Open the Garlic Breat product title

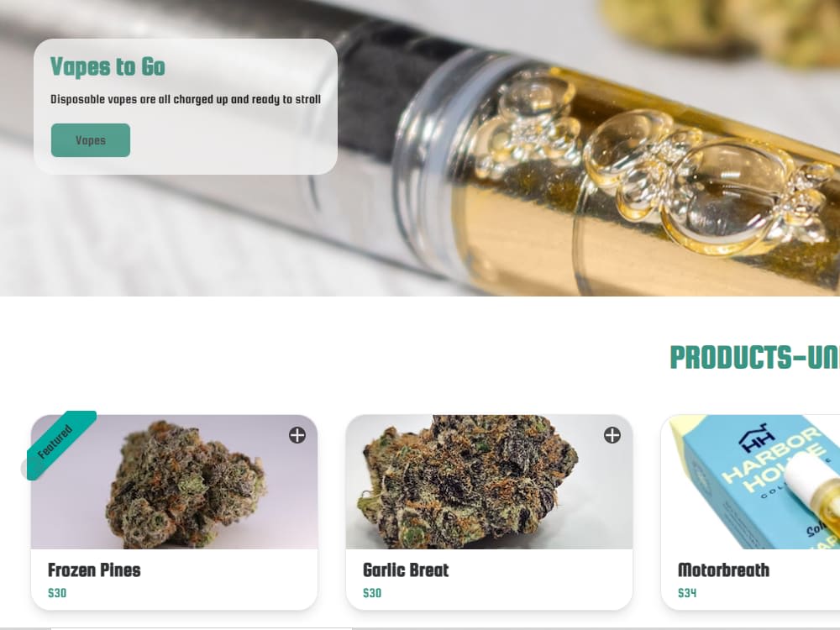pos(406,570)
